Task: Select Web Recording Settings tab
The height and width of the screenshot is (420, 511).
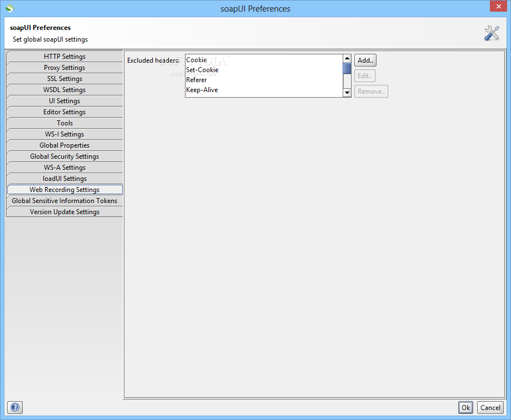Action: tap(64, 190)
